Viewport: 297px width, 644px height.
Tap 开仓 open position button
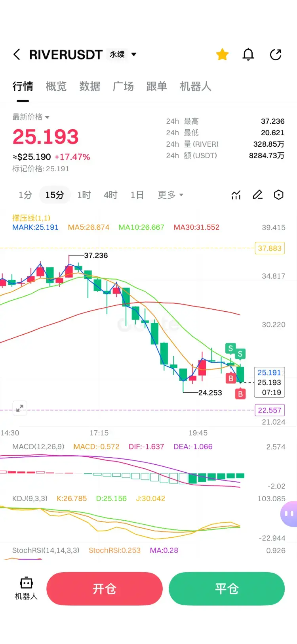[x=105, y=588]
